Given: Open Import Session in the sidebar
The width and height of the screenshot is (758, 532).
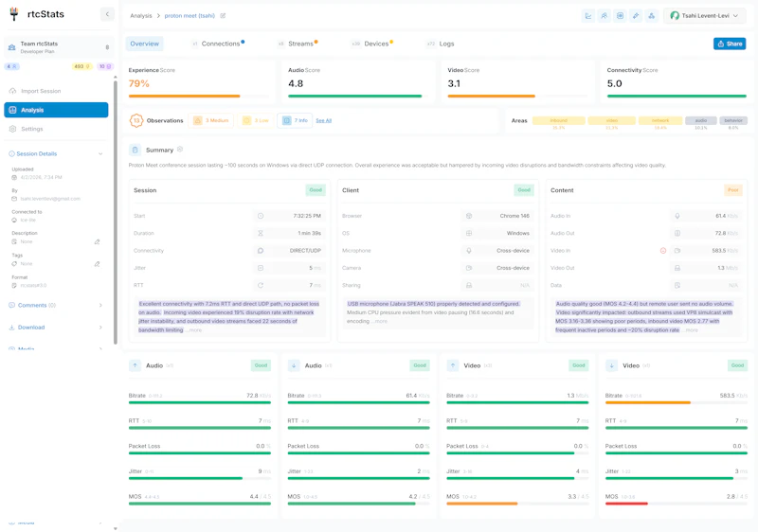Looking at the screenshot, I should (x=56, y=91).
